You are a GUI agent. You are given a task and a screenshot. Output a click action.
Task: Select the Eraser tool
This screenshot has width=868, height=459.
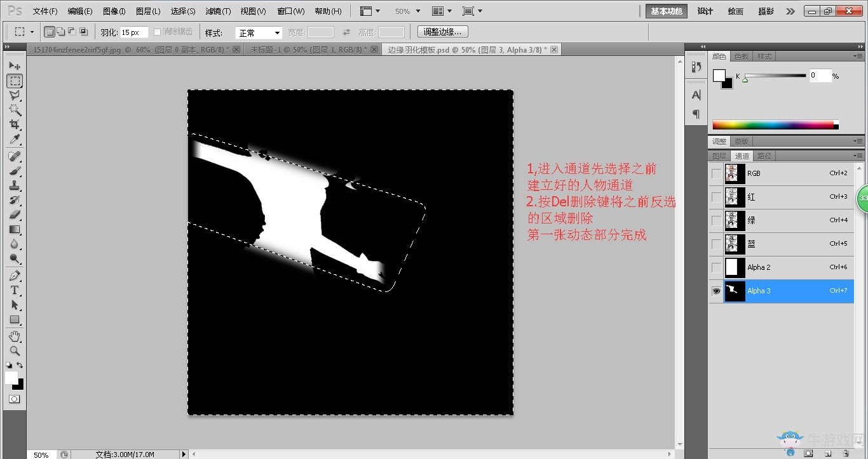[x=15, y=215]
